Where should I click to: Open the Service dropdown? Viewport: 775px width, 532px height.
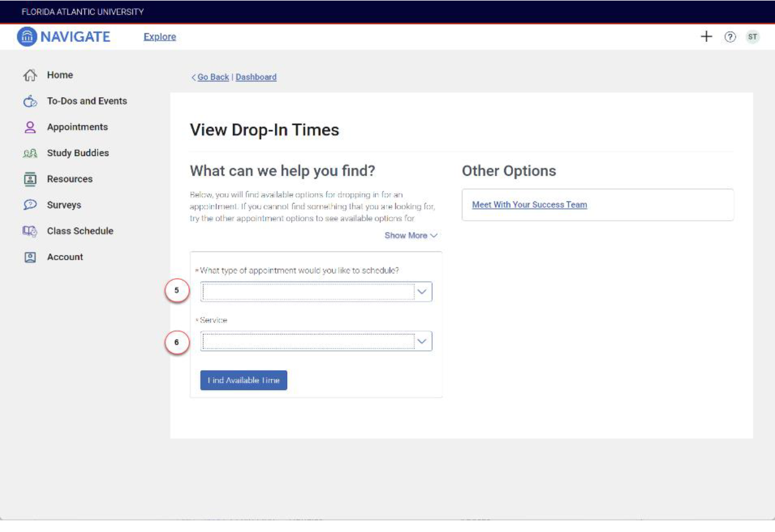pos(316,342)
